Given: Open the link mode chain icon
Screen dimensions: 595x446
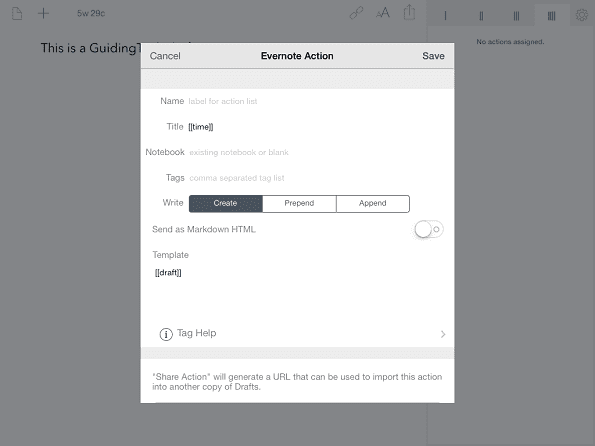Looking at the screenshot, I should click(x=356, y=13).
